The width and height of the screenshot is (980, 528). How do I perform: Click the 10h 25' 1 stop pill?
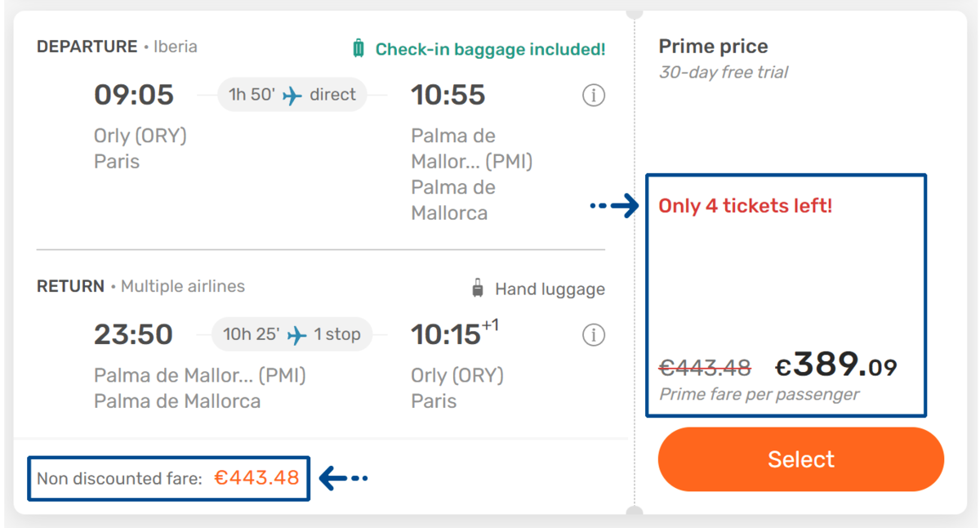click(x=292, y=334)
